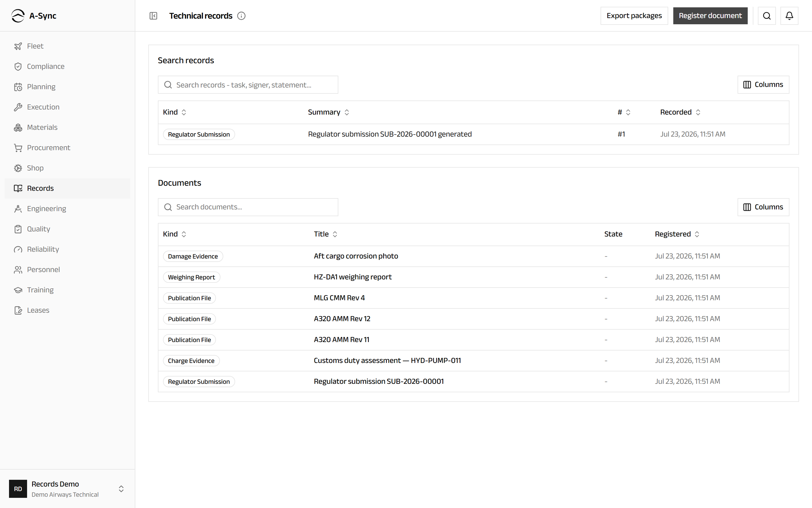
Task: Sort records by # column
Action: coord(624,112)
